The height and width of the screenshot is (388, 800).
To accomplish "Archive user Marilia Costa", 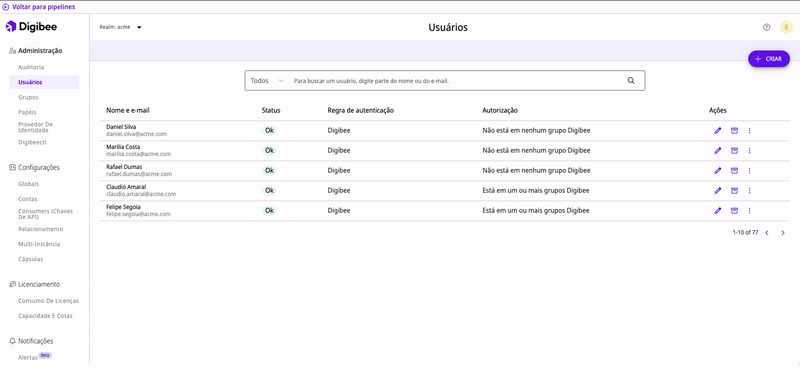I will pyautogui.click(x=734, y=151).
